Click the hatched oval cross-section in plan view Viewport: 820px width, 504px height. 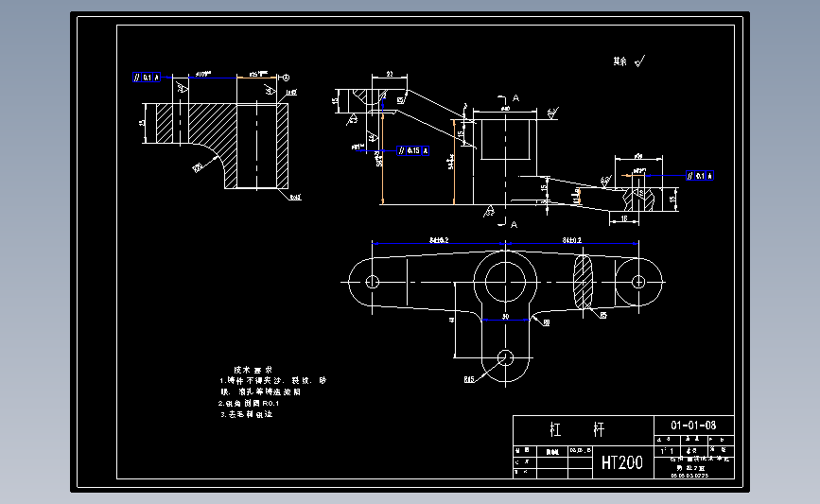584,282
